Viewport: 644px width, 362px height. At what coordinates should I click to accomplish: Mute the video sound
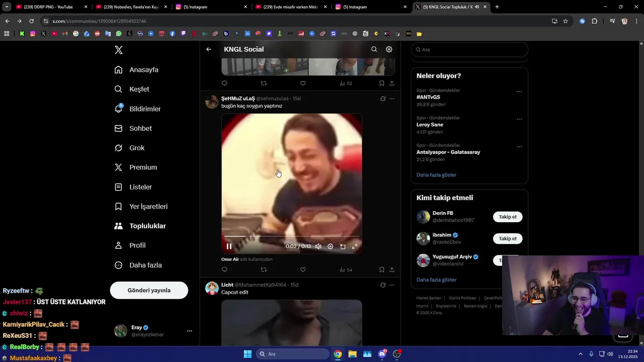pyautogui.click(x=318, y=246)
